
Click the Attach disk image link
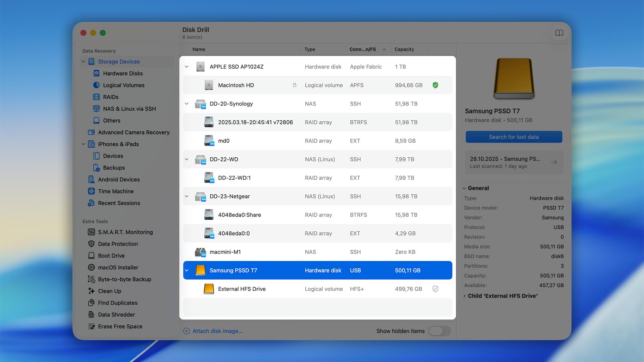tap(218, 331)
